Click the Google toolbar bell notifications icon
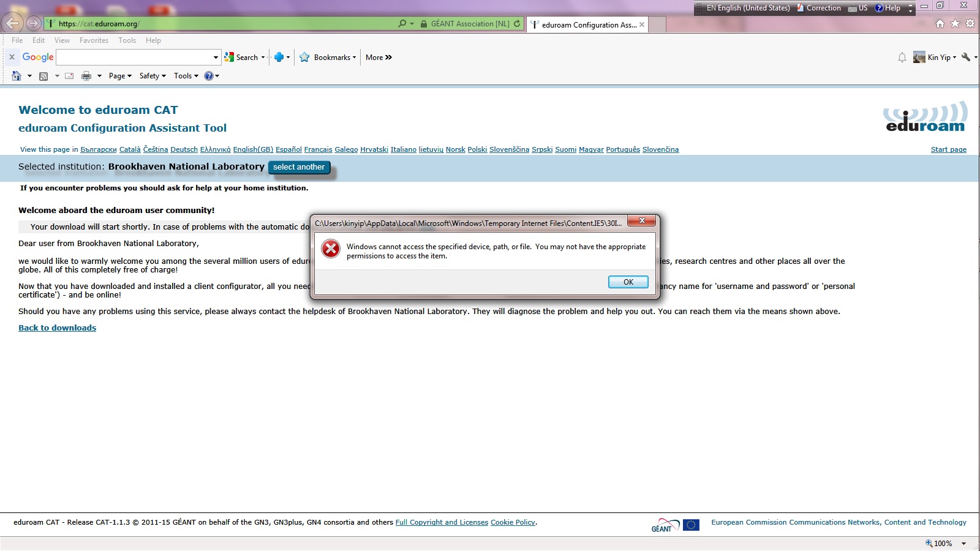The width and height of the screenshot is (980, 551). click(x=902, y=58)
